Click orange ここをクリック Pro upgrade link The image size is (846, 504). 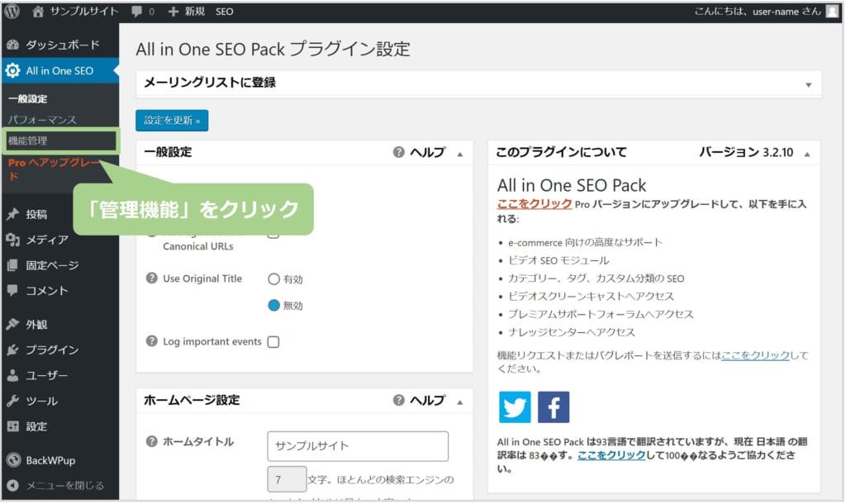pos(535,204)
